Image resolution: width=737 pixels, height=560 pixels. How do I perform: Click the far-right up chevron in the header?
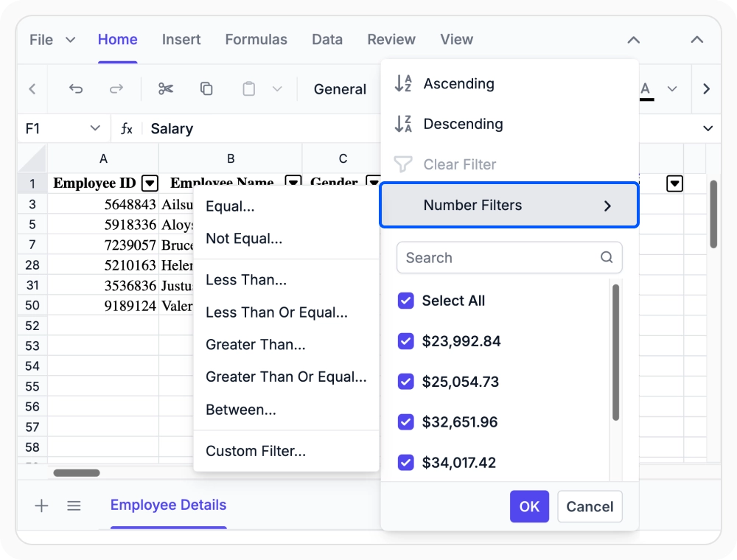coord(697,40)
